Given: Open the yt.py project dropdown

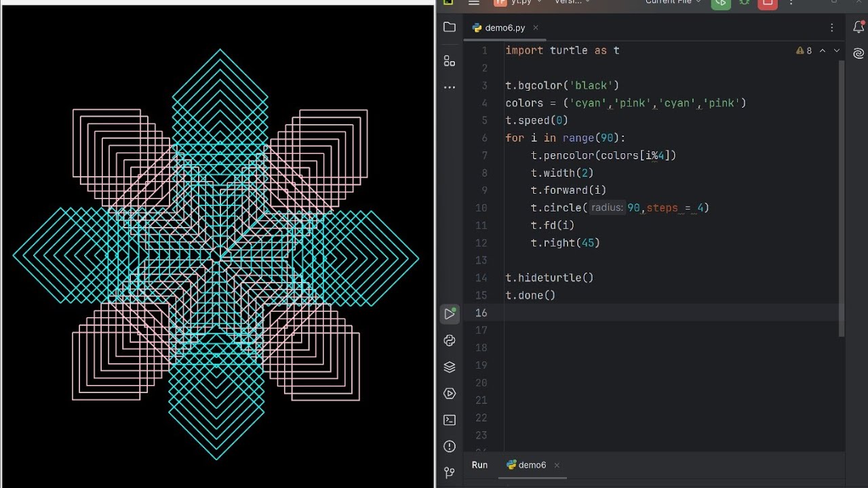Looking at the screenshot, I should (518, 3).
